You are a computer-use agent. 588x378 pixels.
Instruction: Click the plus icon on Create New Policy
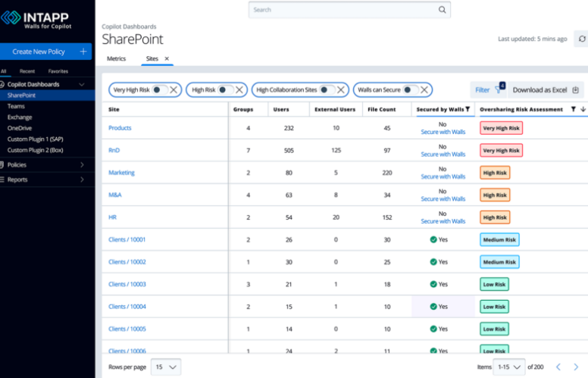[x=83, y=52]
